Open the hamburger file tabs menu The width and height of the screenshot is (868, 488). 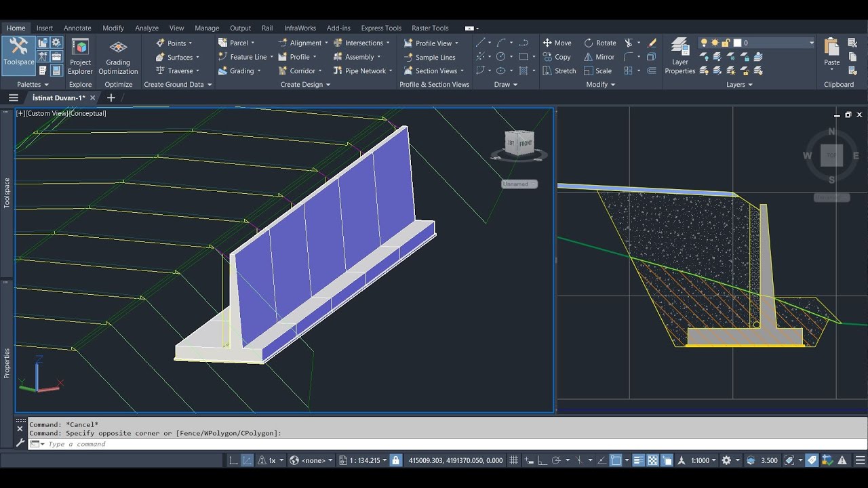[13, 98]
